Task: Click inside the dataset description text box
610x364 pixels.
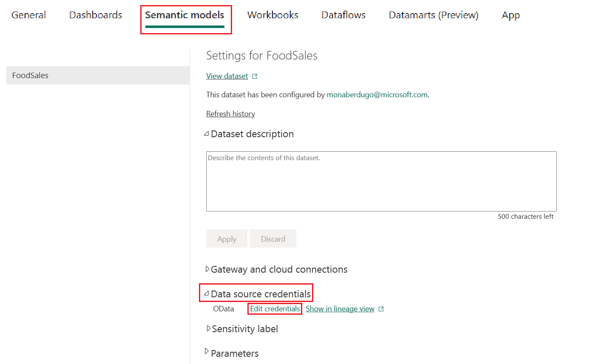Action: coord(381,181)
